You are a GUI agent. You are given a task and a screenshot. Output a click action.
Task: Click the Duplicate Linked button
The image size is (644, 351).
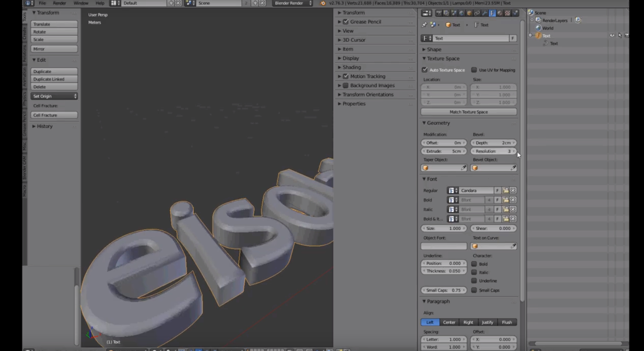54,79
